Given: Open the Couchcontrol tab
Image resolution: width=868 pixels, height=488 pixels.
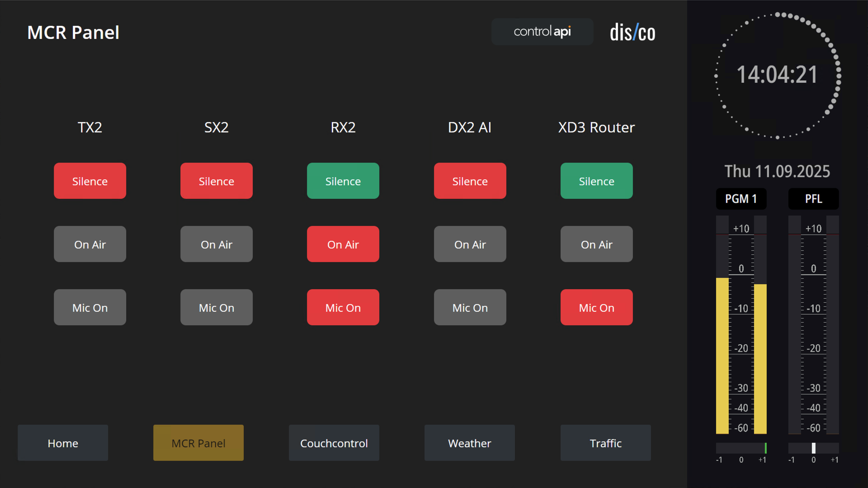Looking at the screenshot, I should tap(334, 443).
